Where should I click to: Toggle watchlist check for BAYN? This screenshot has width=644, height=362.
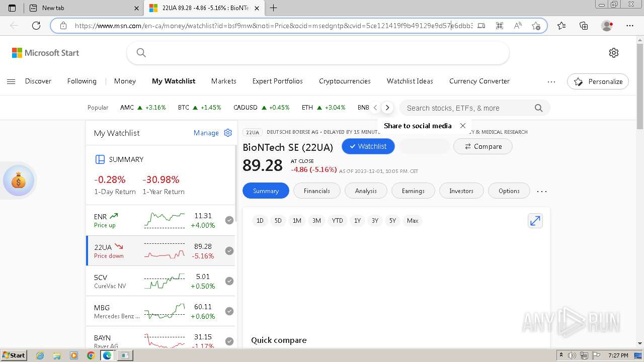[229, 341]
